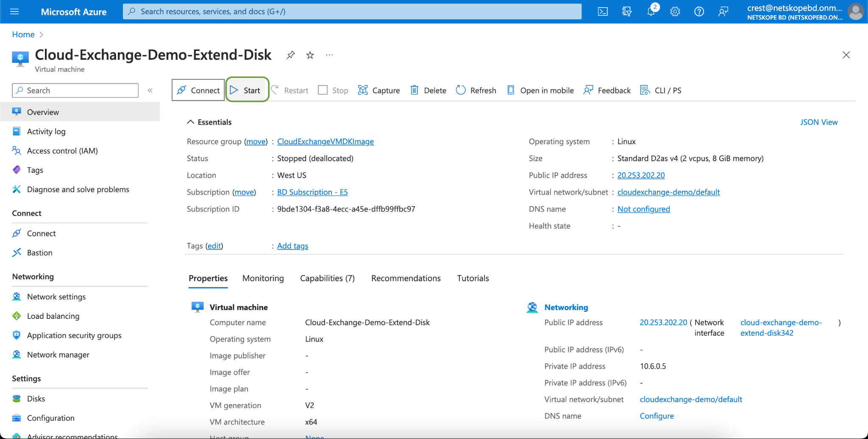Open the Help question mark
The image size is (868, 439).
pos(699,11)
